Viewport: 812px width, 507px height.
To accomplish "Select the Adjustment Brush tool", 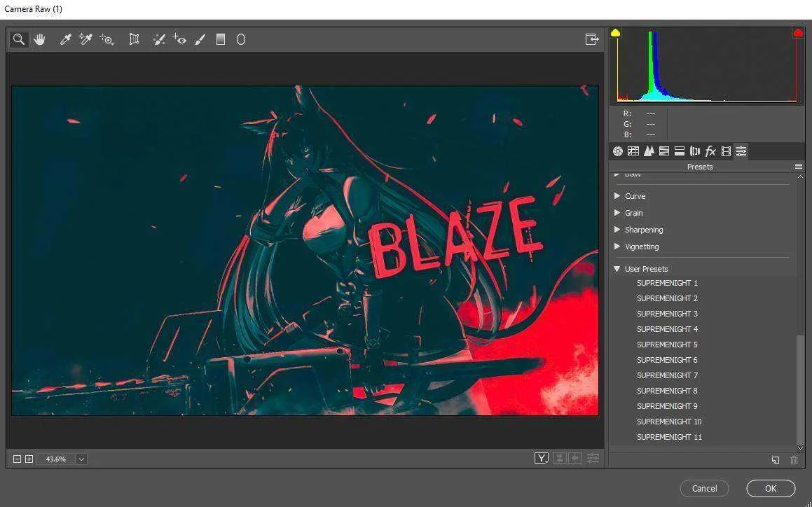I will [x=200, y=39].
